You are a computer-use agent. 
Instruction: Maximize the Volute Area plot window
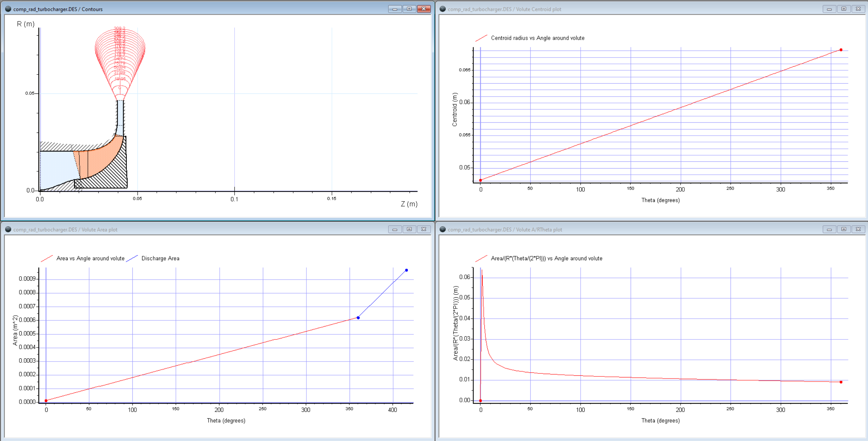click(409, 229)
